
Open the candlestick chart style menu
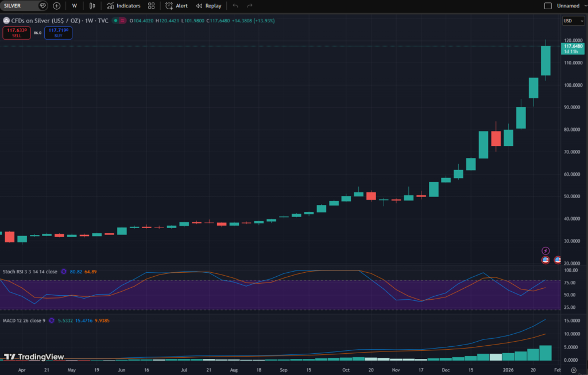point(92,6)
